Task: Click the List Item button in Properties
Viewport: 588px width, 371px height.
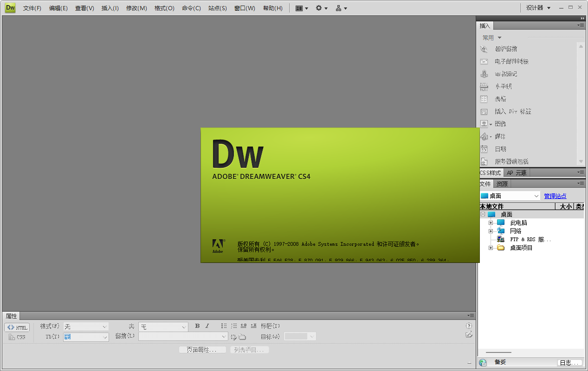Action: (250, 350)
